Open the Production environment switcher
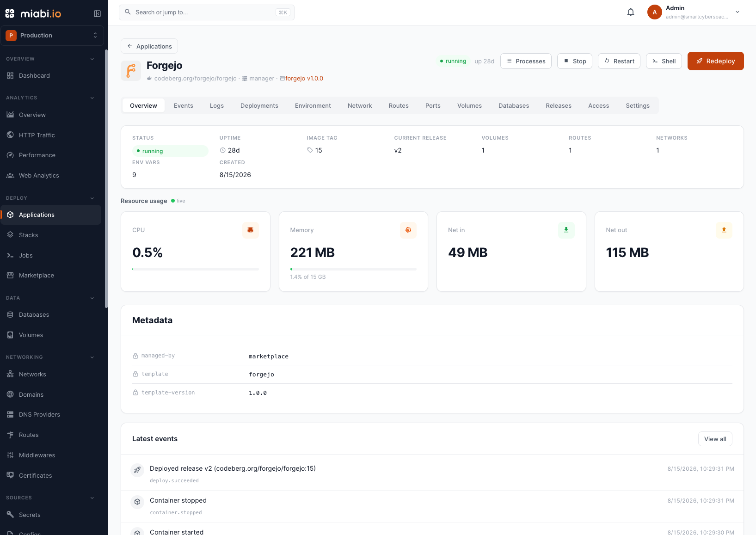Image resolution: width=756 pixels, height=535 pixels. click(x=52, y=35)
